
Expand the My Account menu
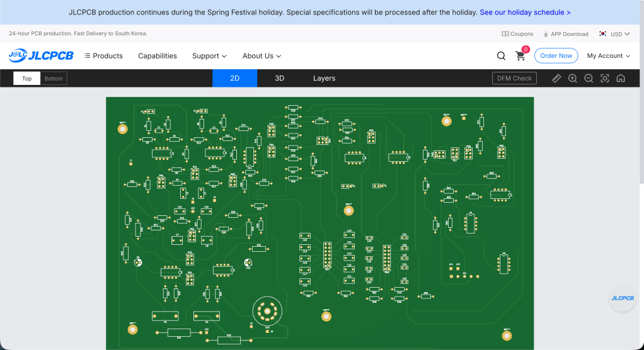click(x=608, y=56)
